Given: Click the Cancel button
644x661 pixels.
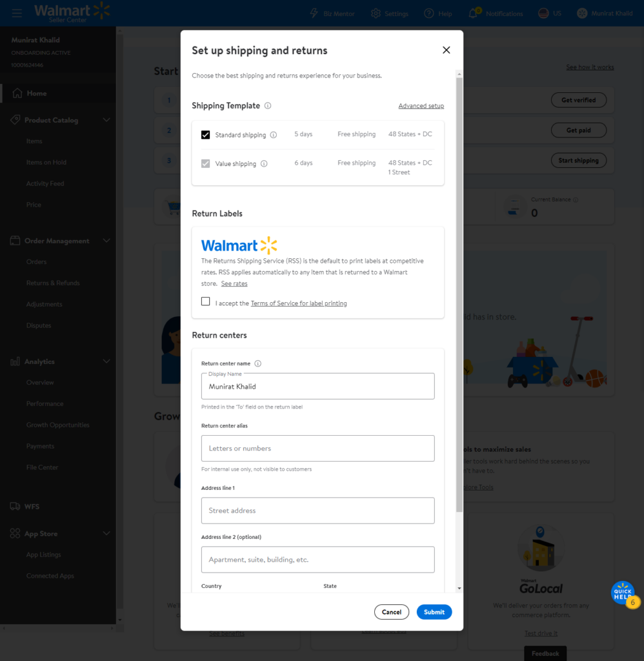Looking at the screenshot, I should click(x=392, y=612).
